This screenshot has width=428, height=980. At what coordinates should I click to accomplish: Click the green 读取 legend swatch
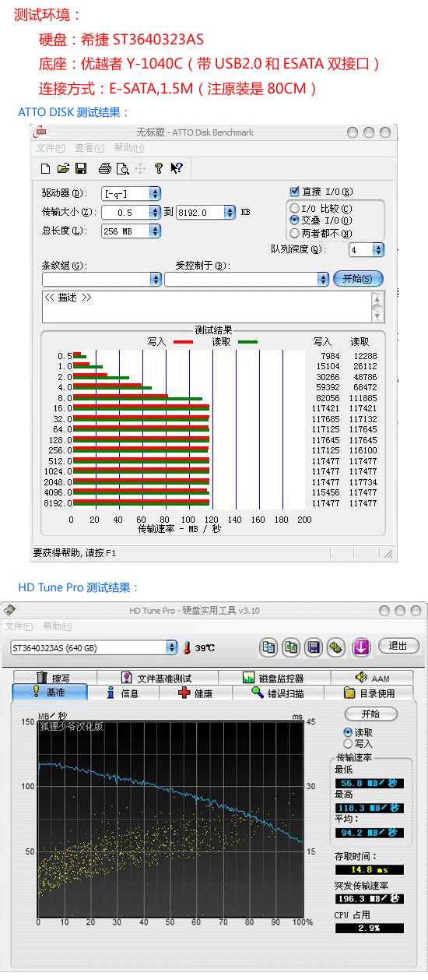click(x=248, y=342)
